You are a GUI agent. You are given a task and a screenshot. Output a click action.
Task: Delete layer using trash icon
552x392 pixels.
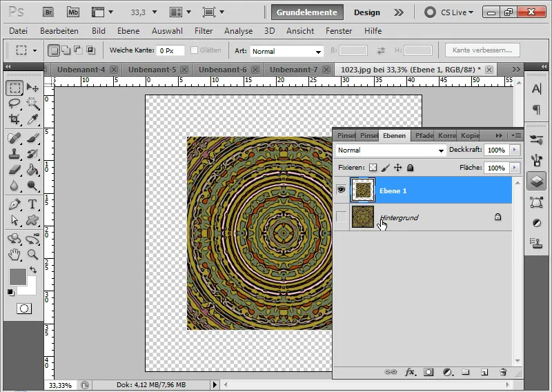click(x=503, y=372)
